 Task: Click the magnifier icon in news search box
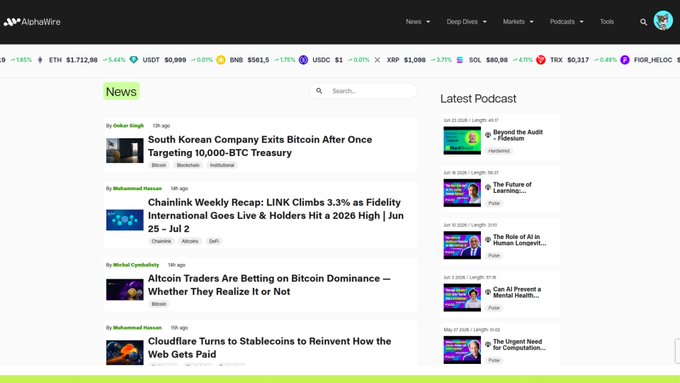coord(319,91)
